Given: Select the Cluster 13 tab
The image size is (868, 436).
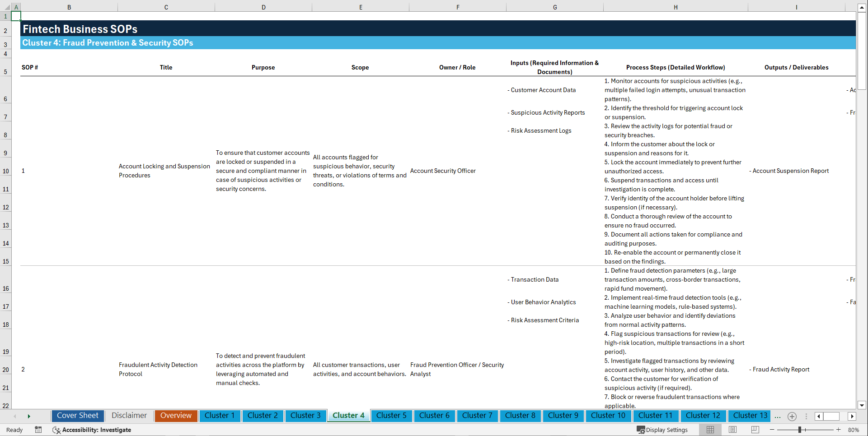Looking at the screenshot, I should tap(749, 416).
